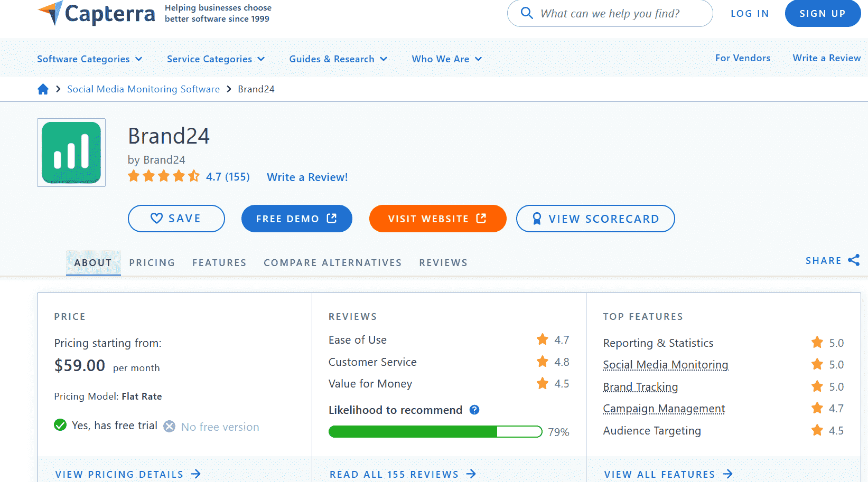868x482 pixels.
Task: Open Read All 155 Reviews
Action: pyautogui.click(x=394, y=474)
